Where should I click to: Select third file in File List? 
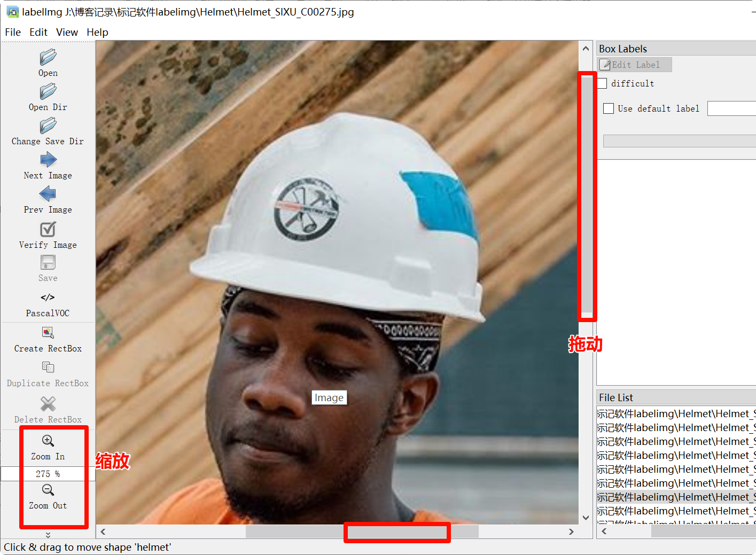676,441
